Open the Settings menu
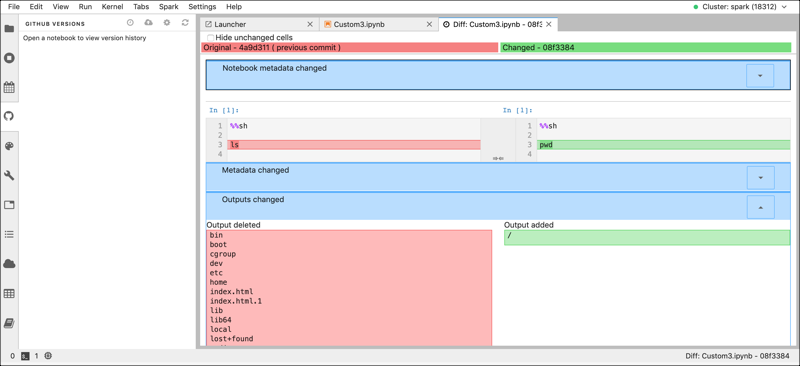This screenshot has width=800, height=366. pos(203,7)
